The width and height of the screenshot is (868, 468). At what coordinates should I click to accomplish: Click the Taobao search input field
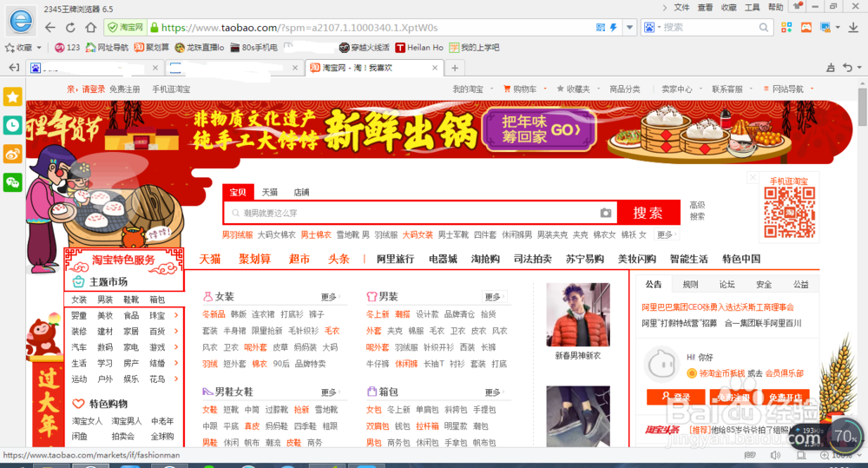[x=419, y=213]
